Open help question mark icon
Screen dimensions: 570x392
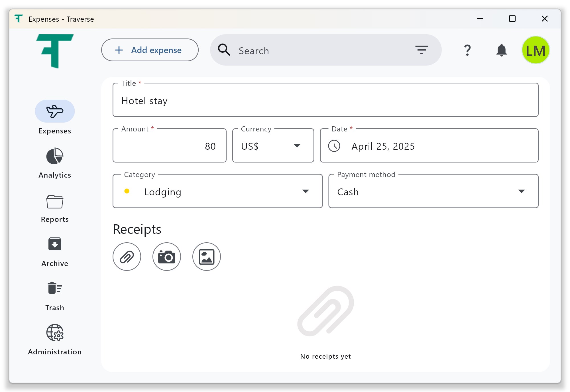[467, 50]
